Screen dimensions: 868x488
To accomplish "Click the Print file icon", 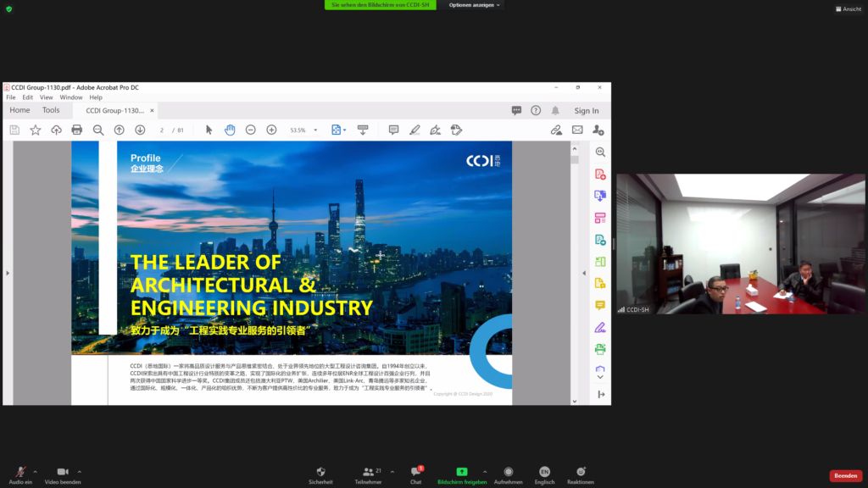I will coord(77,130).
